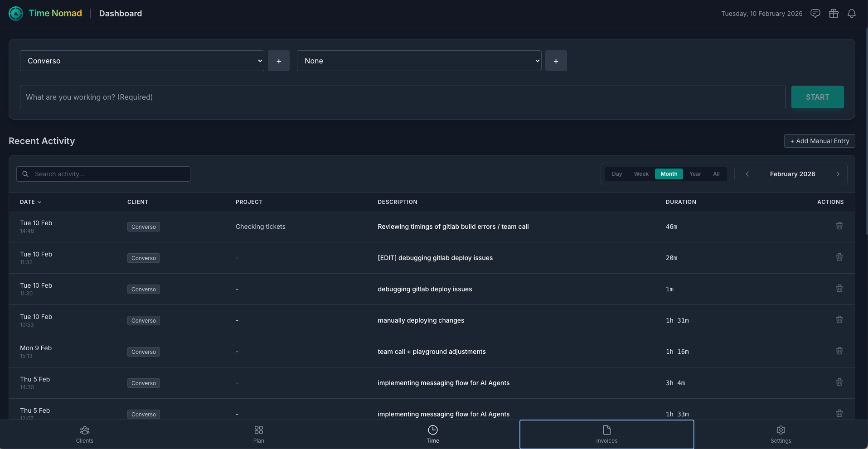The image size is (868, 449).
Task: Click the 20m duration value
Action: [x=671, y=258]
